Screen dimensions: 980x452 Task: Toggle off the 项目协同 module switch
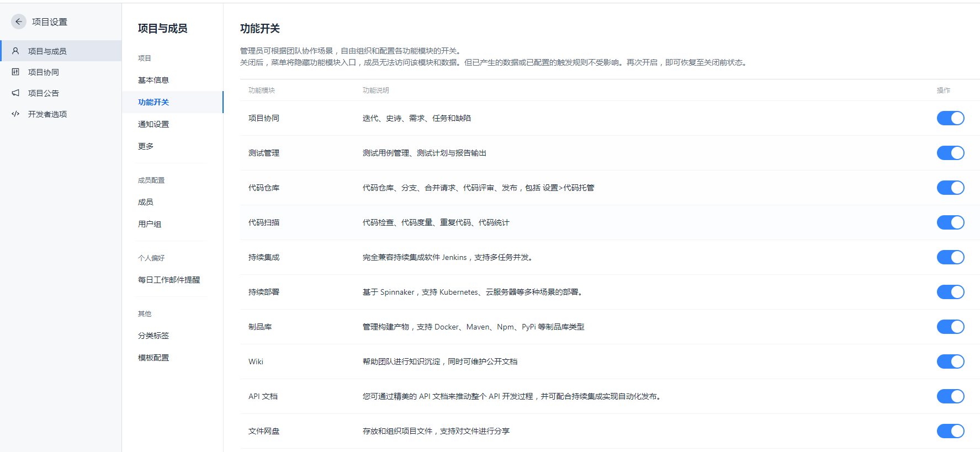click(x=950, y=118)
